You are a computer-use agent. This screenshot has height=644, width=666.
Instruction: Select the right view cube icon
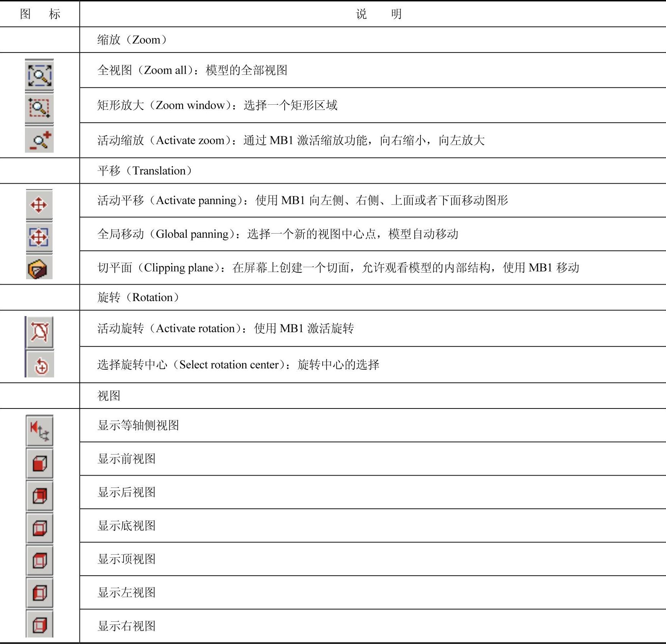40,625
